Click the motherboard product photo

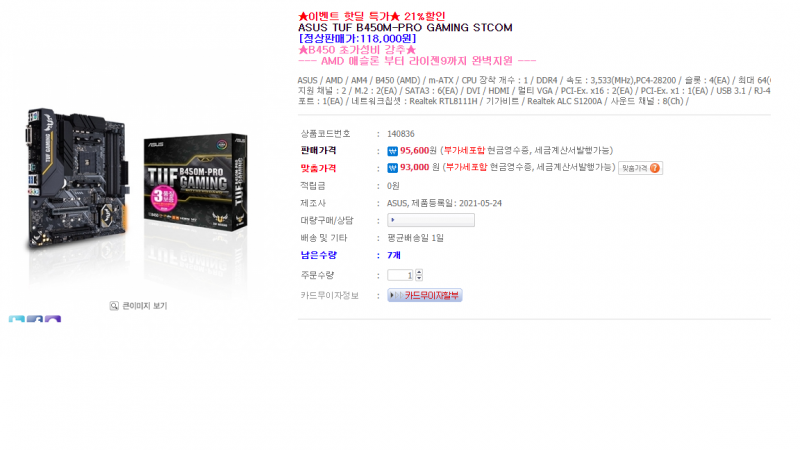click(76, 179)
